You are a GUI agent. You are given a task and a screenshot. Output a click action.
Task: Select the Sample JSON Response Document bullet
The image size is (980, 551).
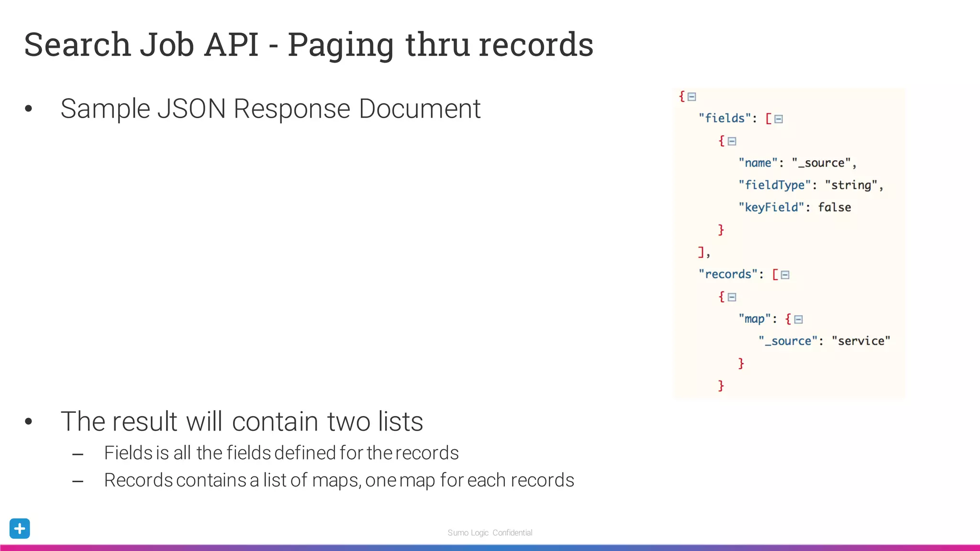[270, 109]
